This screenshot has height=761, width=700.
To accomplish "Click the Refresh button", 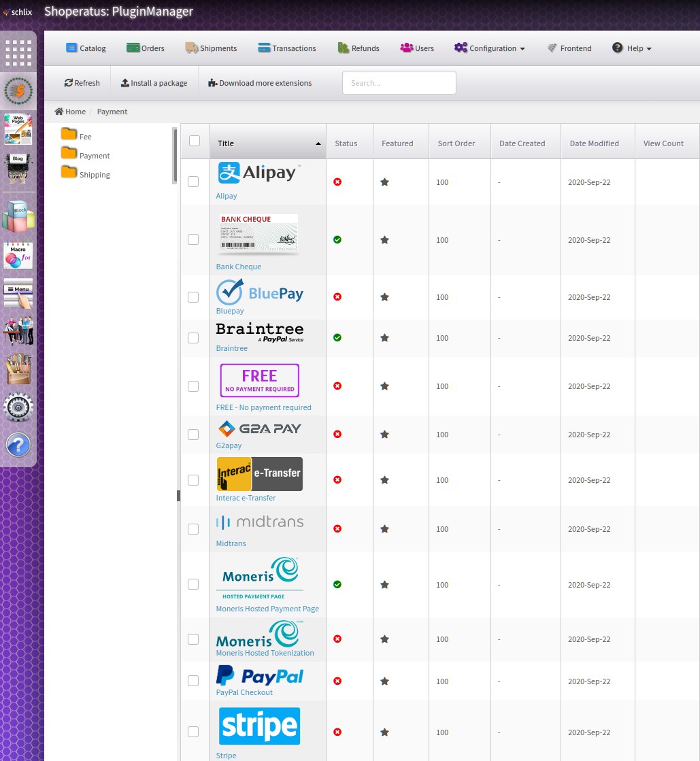I will pos(82,83).
